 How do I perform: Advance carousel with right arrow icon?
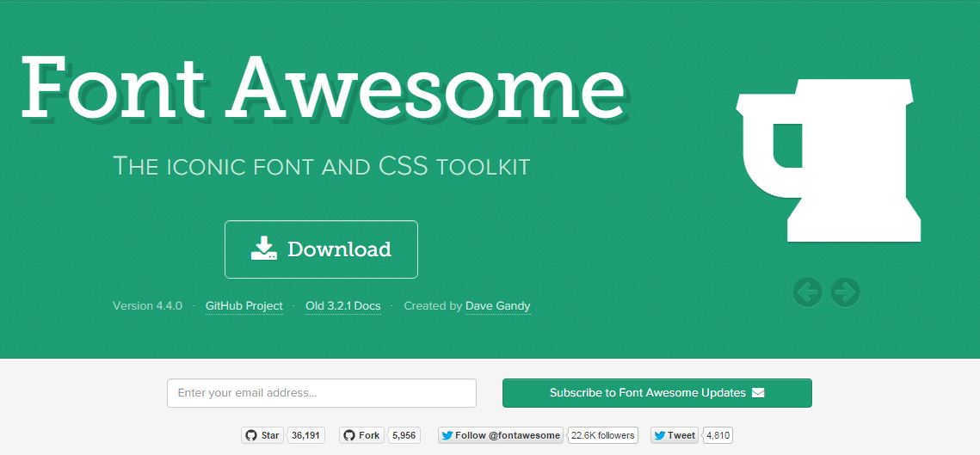click(x=845, y=292)
